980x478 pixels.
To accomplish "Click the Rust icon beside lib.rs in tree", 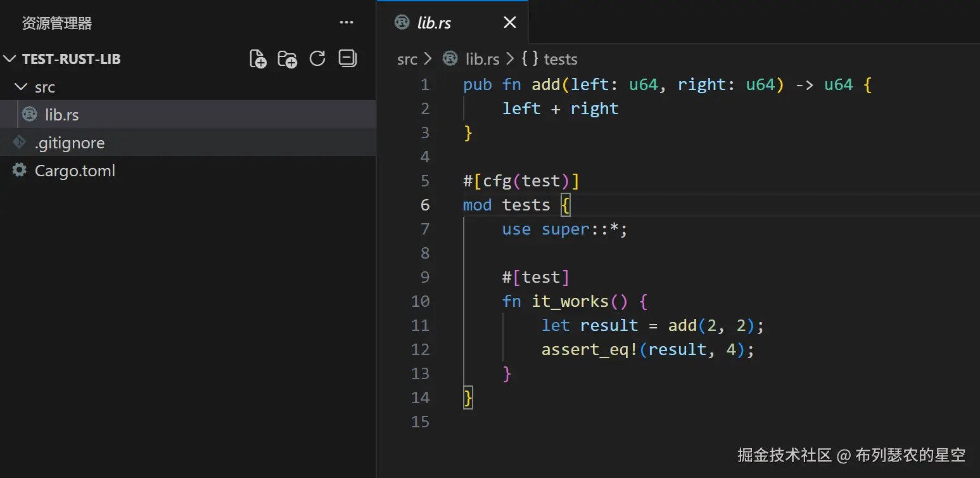I will click(x=29, y=114).
